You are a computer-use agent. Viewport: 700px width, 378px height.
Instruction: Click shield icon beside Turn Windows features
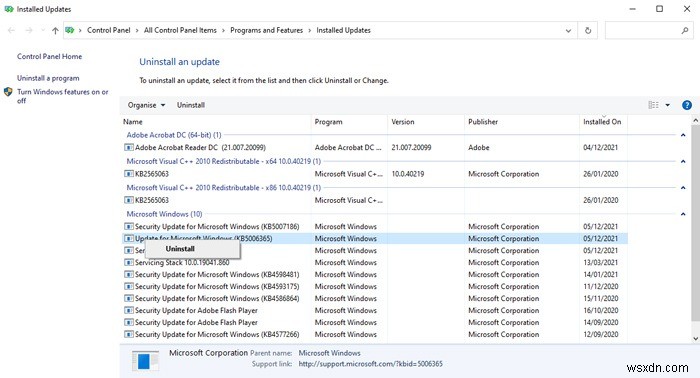pyautogui.click(x=8, y=92)
